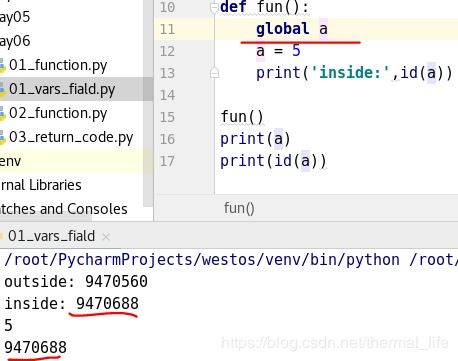The height and width of the screenshot is (361, 458).
Task: Click line number 14 in the gutter
Action: 167,95
